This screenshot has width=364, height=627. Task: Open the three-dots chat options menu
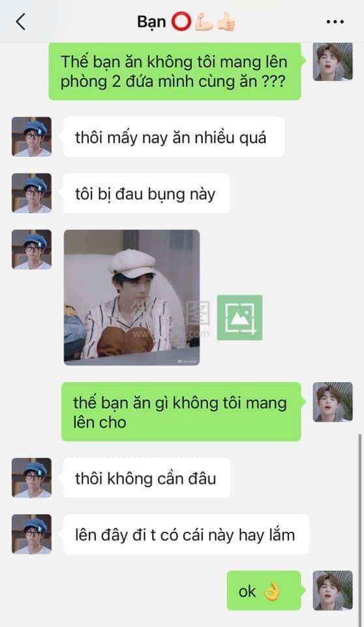coord(335,22)
